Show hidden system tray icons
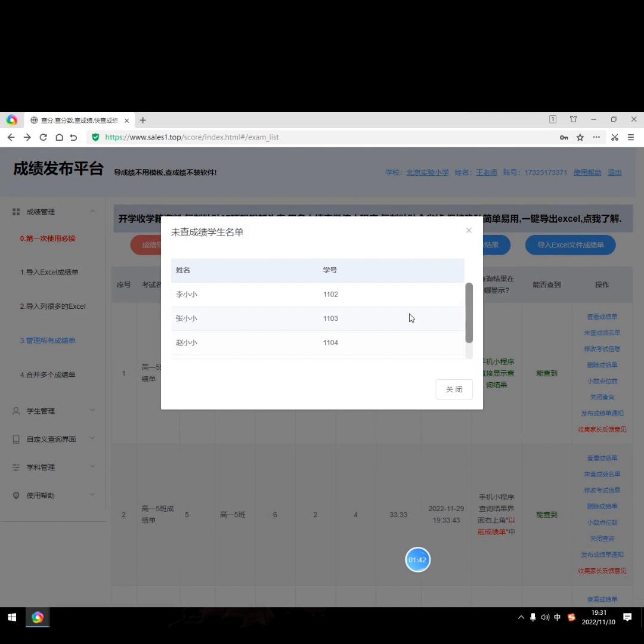Viewport: 644px width, 644px height. tap(521, 617)
